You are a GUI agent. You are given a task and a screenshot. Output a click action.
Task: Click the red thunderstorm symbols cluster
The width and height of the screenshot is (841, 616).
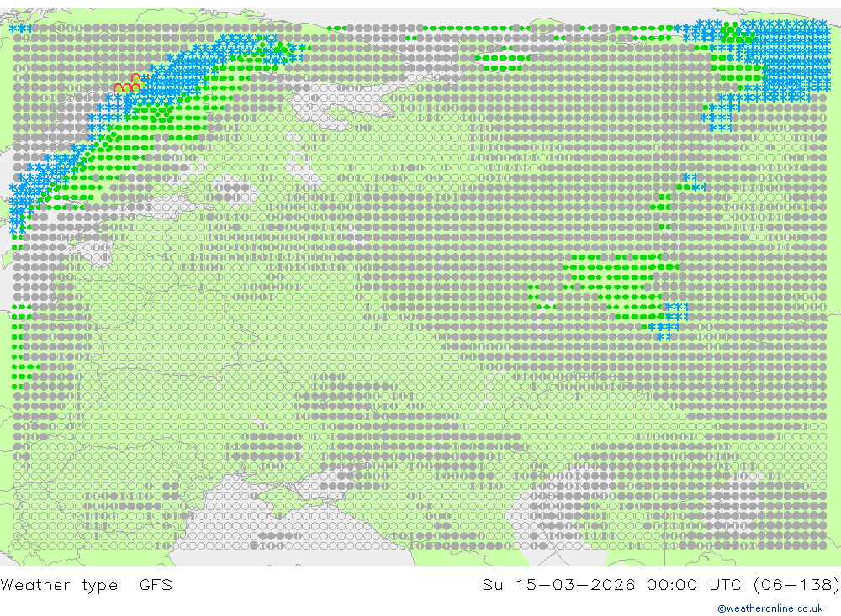point(130,84)
